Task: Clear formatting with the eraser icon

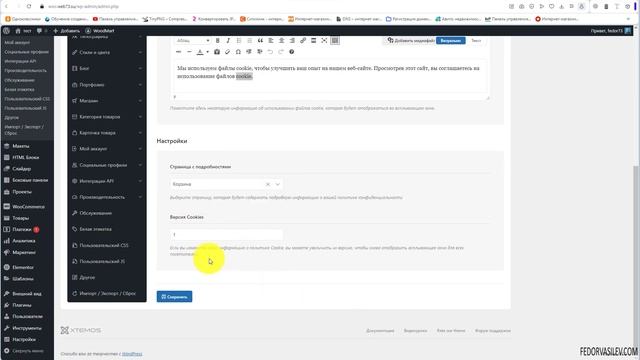Action: (227, 52)
